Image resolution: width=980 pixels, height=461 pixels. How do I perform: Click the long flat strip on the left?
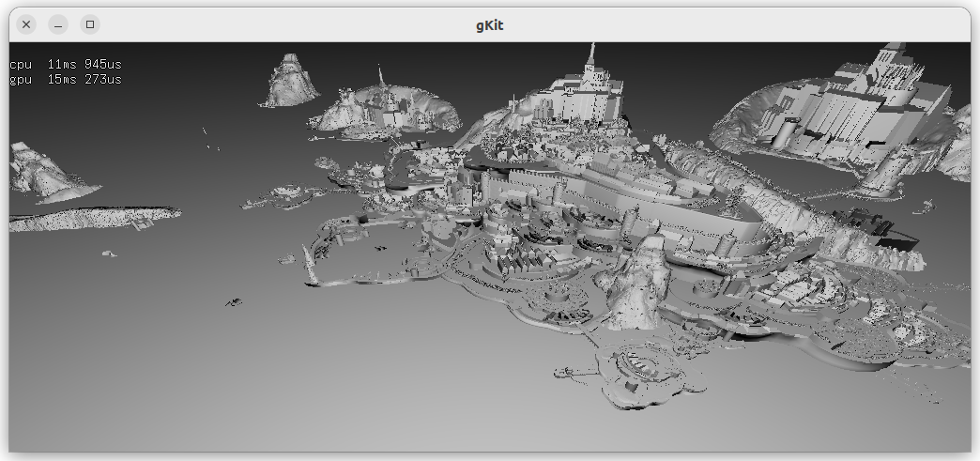pyautogui.click(x=94, y=219)
